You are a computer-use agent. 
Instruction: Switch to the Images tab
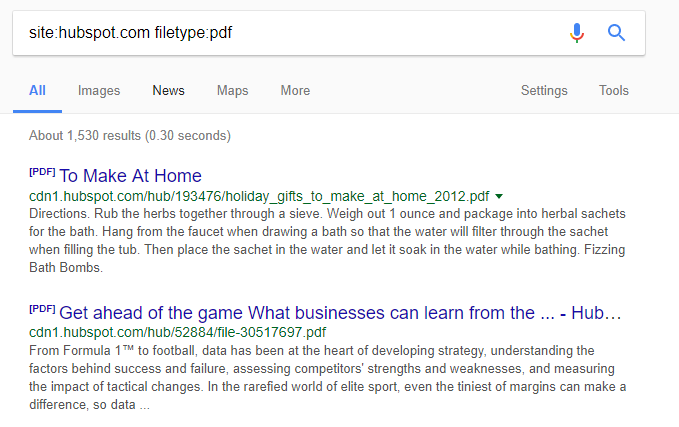click(99, 90)
